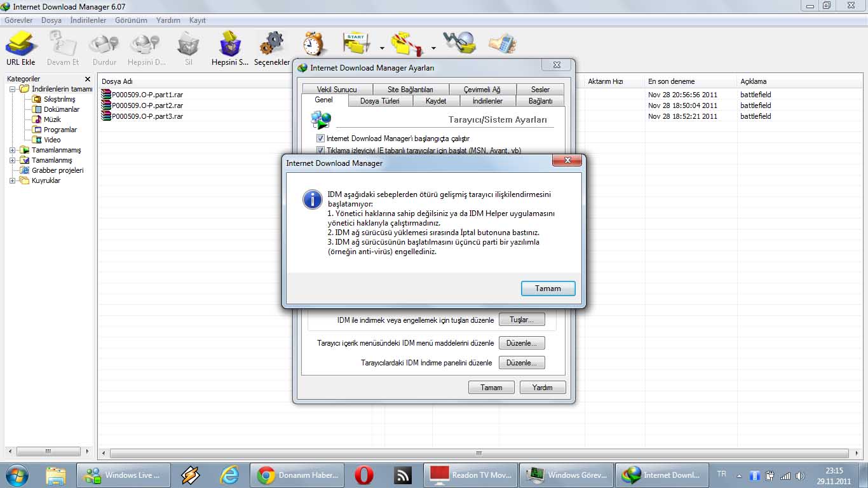Click the Grabber globe toolbar icon
Image resolution: width=868 pixels, height=488 pixels.
tap(459, 43)
